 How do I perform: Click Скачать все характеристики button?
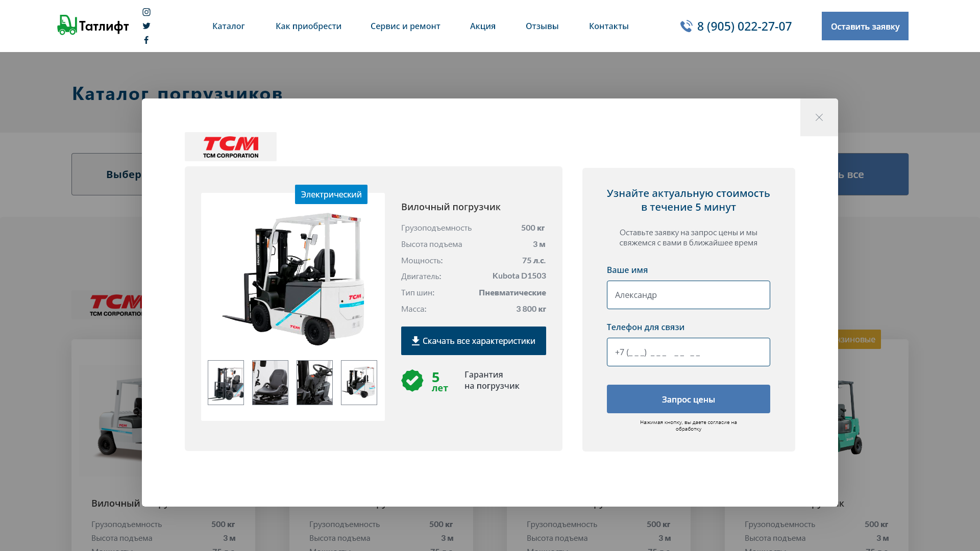[x=474, y=341]
